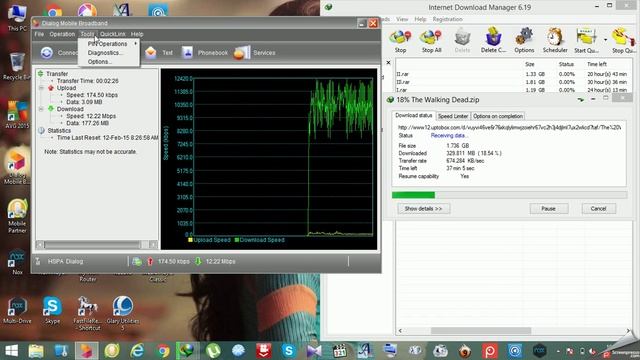
Task: Open Start Queue dropdown arrow
Action: click(x=605, y=40)
